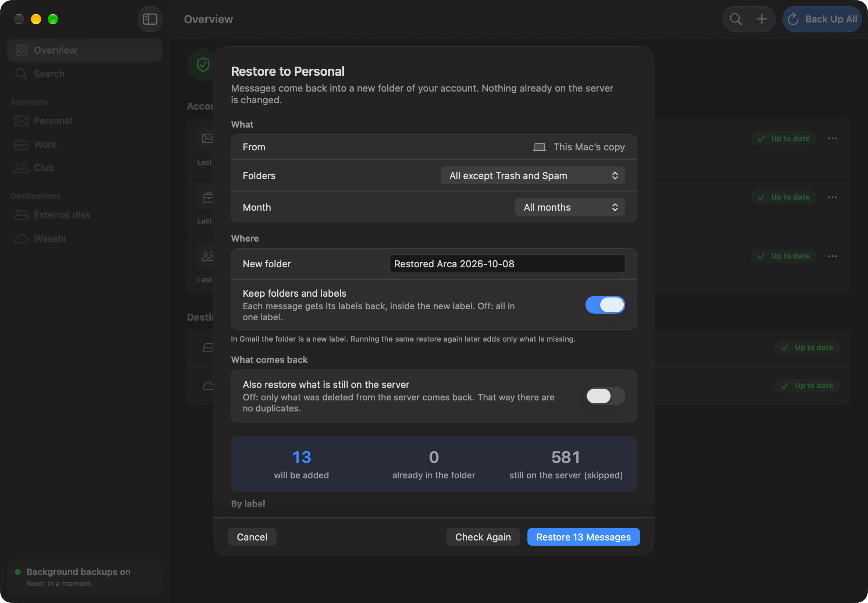868x603 pixels.
Task: Select Wasabi destination in the sidebar
Action: (84, 238)
